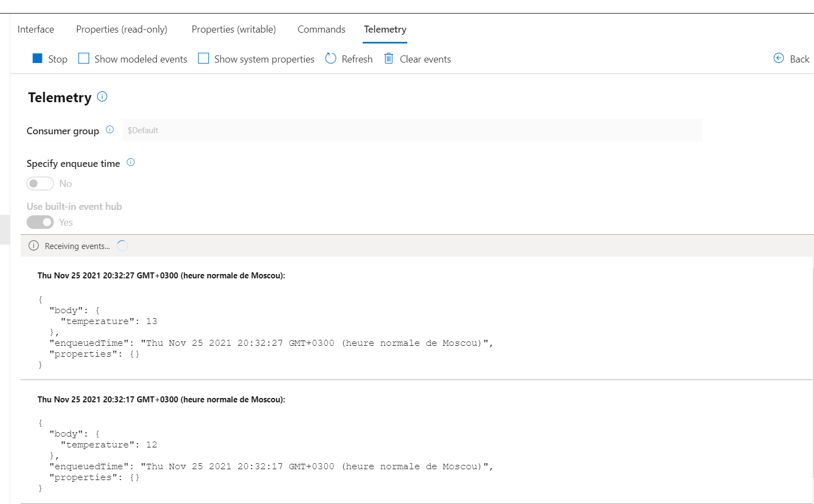Open the info icon next to Telemetry heading
This screenshot has width=814, height=504.
102,97
